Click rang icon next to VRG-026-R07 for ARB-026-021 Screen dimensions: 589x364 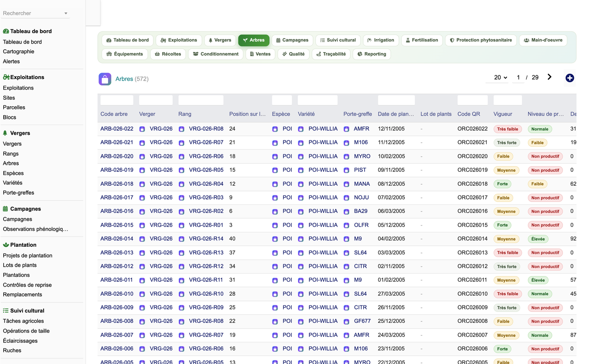click(x=181, y=143)
